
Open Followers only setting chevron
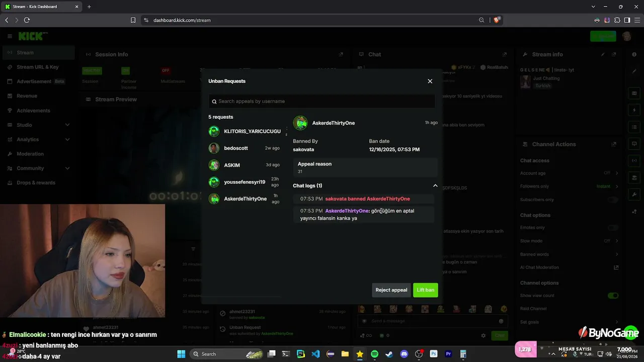coord(617,187)
